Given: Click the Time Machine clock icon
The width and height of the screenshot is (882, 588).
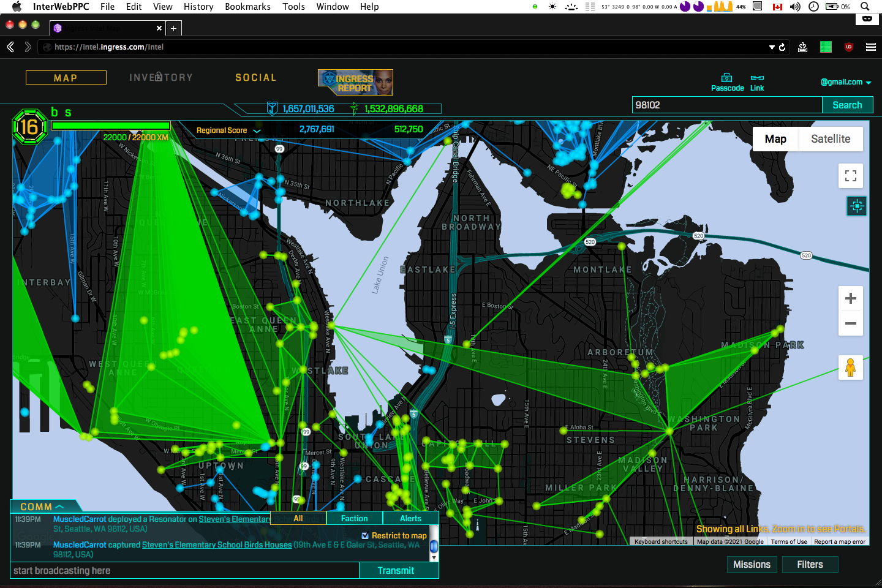Looking at the screenshot, I should click(813, 6).
